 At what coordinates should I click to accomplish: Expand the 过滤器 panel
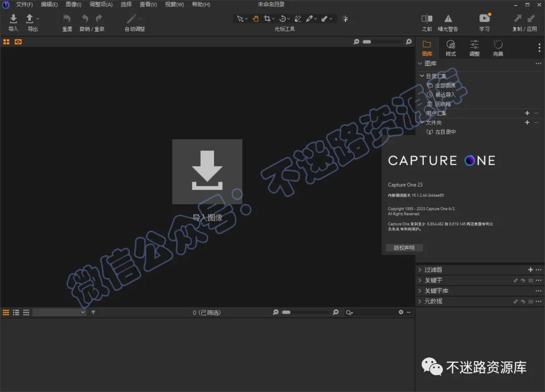click(x=420, y=270)
